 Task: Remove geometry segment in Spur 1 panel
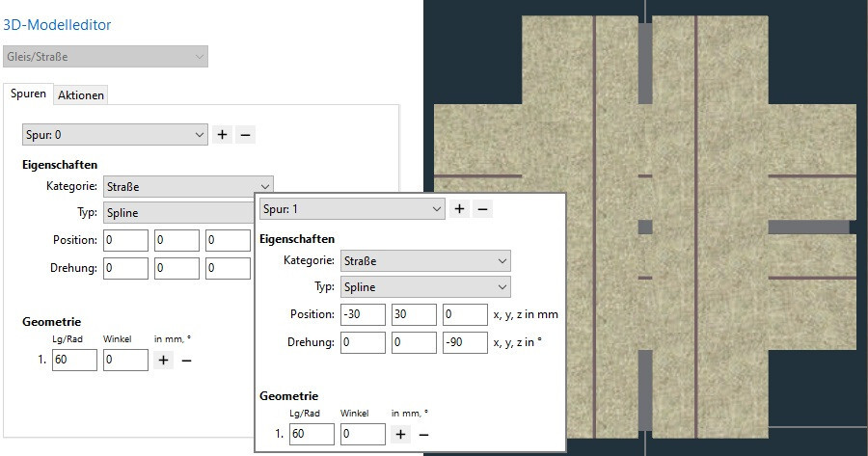click(424, 435)
